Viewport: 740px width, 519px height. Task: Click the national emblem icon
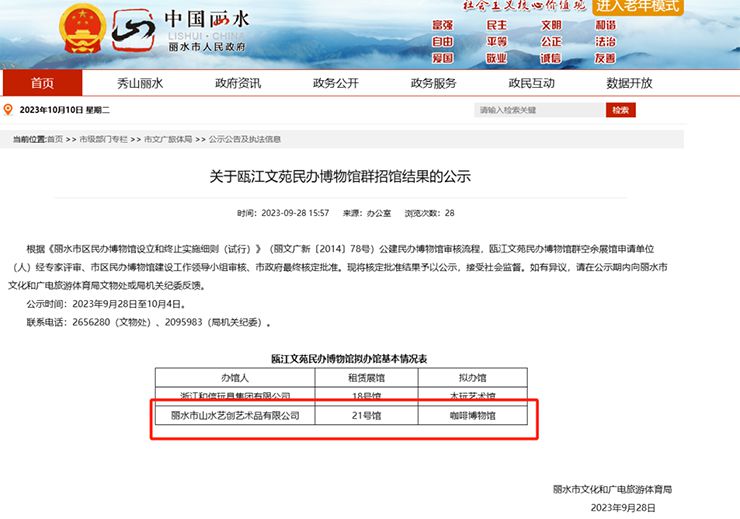[x=81, y=27]
